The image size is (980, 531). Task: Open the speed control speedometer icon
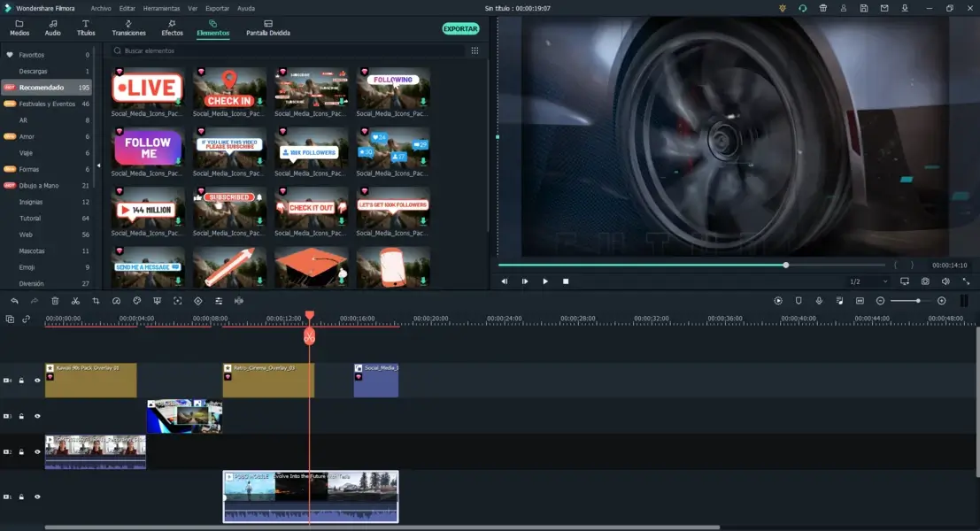click(x=116, y=300)
